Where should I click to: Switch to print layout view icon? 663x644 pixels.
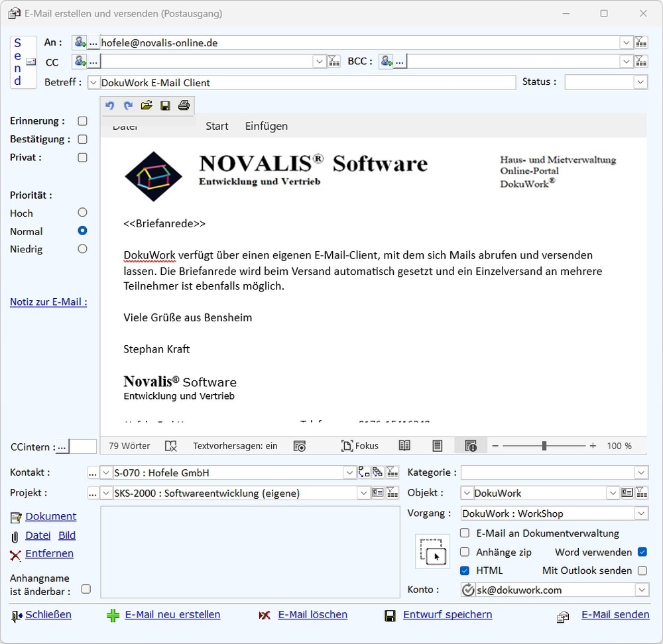click(x=438, y=446)
